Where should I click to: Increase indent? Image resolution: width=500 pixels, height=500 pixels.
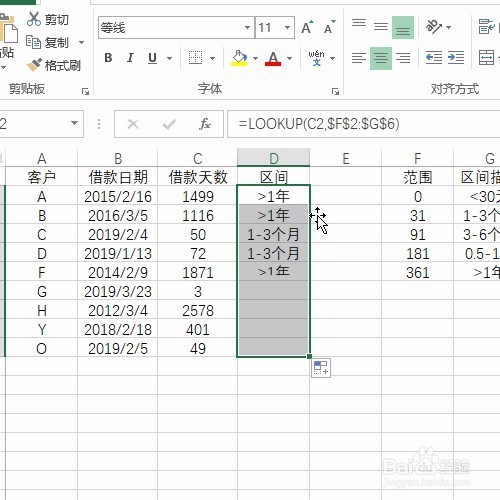tap(456, 58)
